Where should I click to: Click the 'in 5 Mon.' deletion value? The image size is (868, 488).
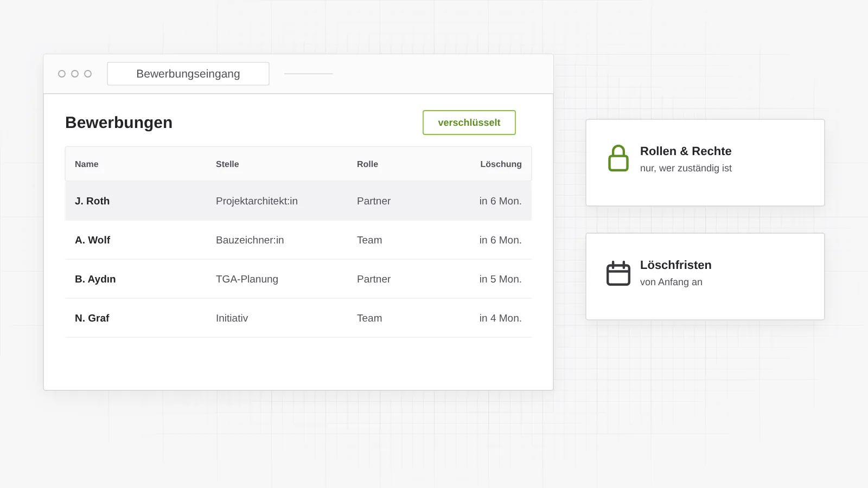[x=500, y=279]
